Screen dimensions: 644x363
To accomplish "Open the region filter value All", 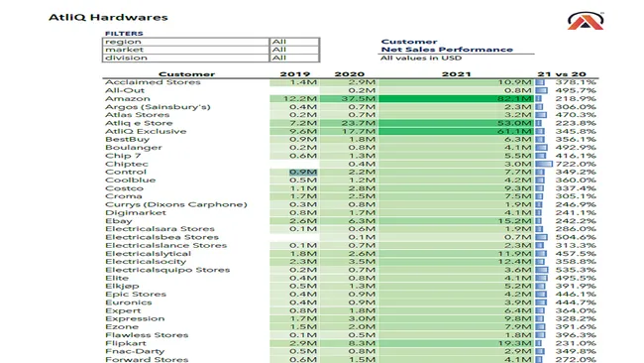I will [x=294, y=42].
